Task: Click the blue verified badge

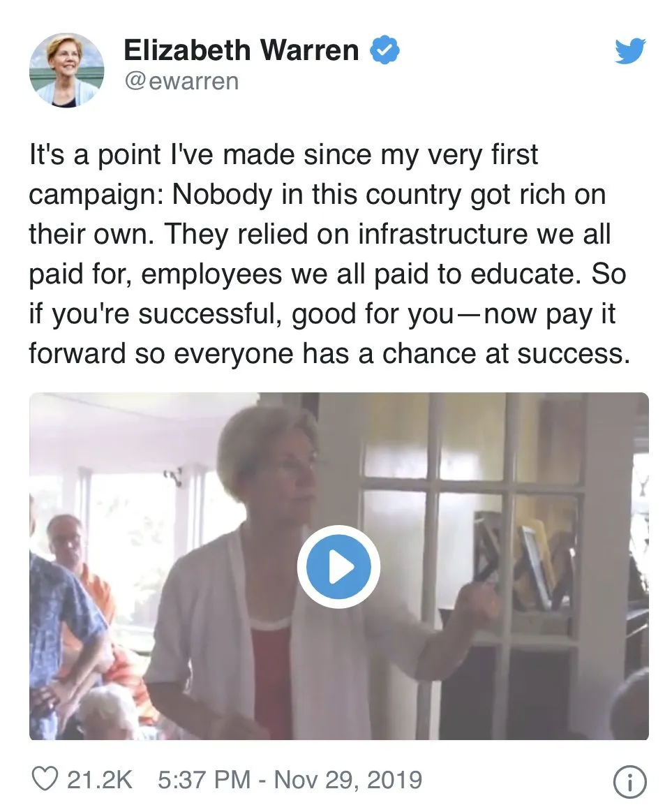Action: coord(384,51)
